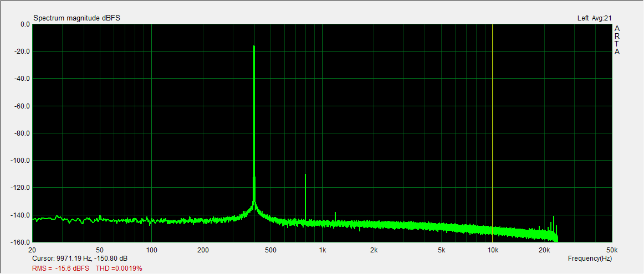Click the -160.0 label on the vertical axis
Viewport: 644px width, 274px height.
tap(22, 242)
